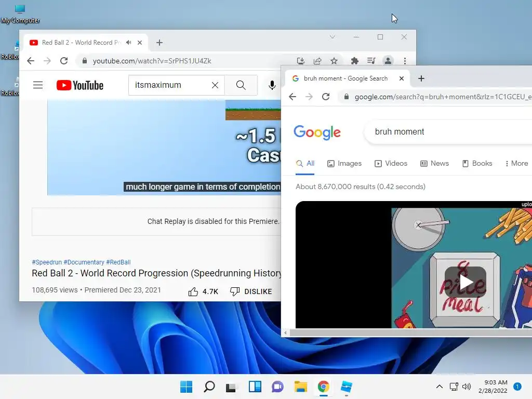Click left arrow of Google horizontal scrollbar

tap(285, 333)
